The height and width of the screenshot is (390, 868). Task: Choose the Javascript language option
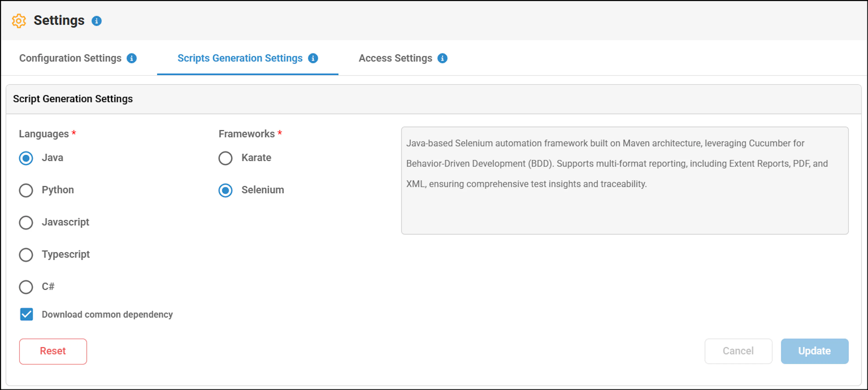26,222
